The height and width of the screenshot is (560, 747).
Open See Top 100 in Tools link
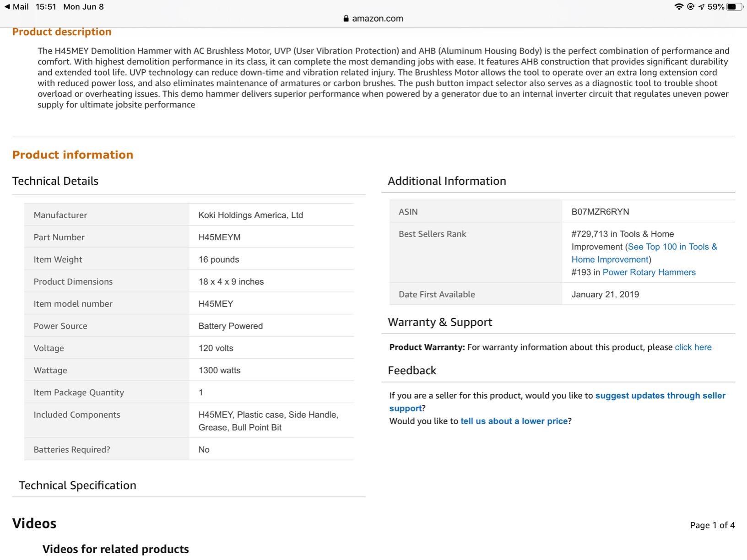(644, 253)
